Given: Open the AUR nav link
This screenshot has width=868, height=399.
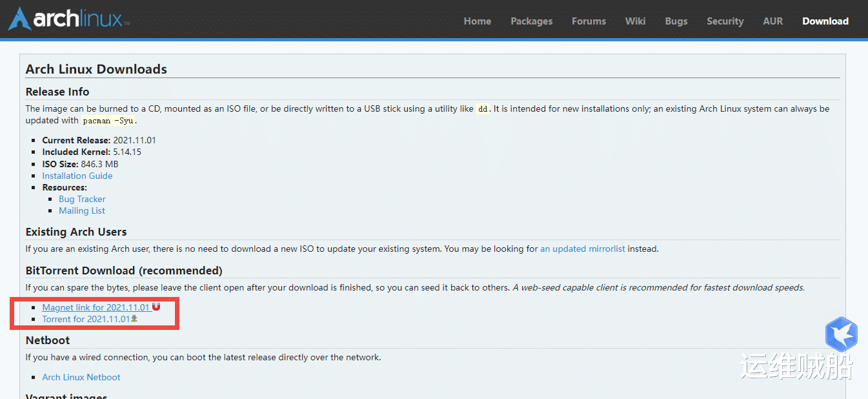Looking at the screenshot, I should tap(773, 21).
